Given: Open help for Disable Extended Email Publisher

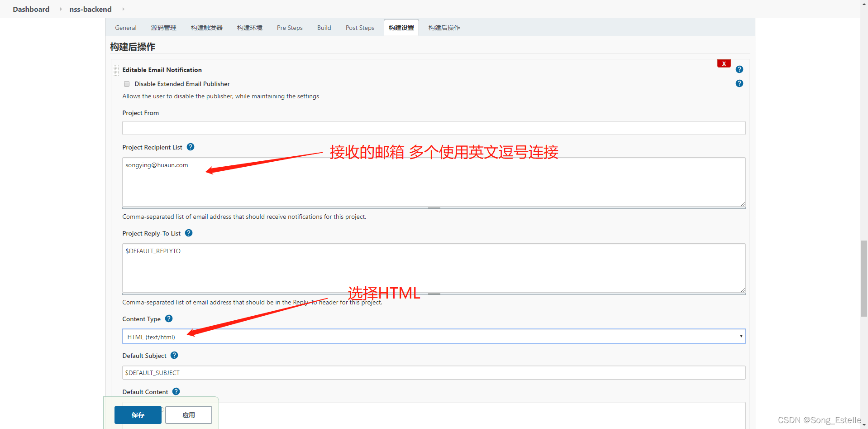Looking at the screenshot, I should click(739, 83).
